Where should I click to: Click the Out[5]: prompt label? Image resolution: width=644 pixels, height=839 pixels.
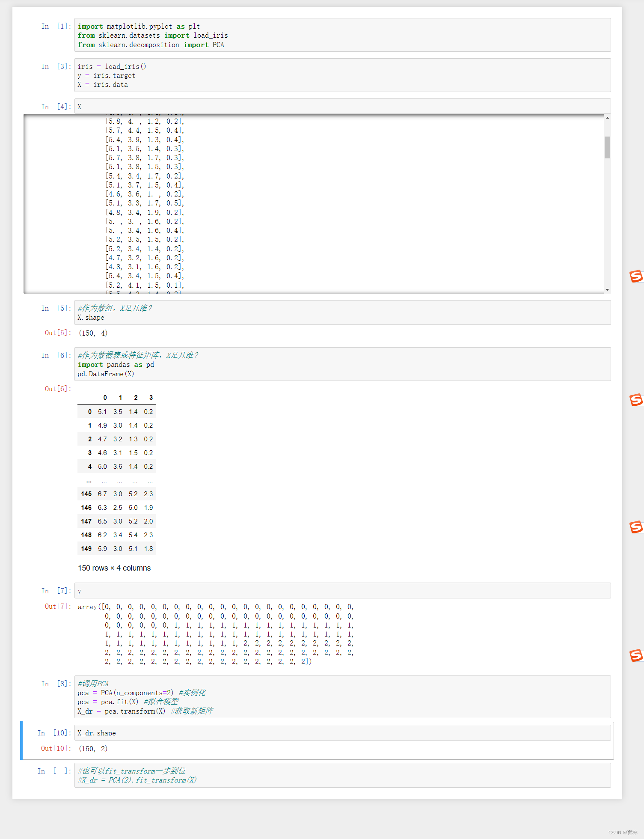pos(58,333)
